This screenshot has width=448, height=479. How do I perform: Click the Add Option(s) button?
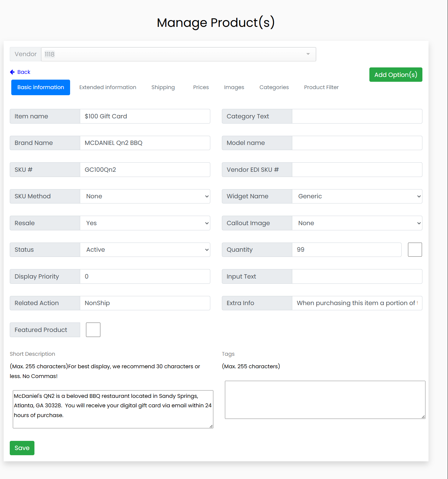coord(396,75)
